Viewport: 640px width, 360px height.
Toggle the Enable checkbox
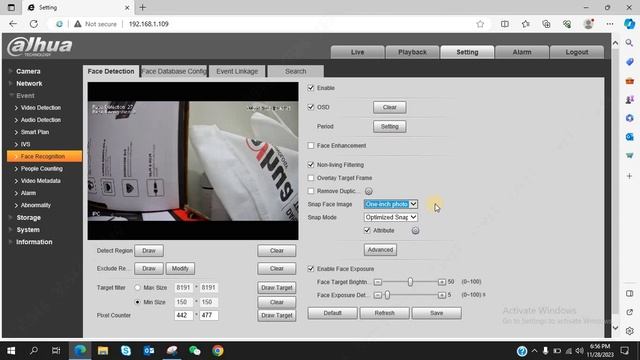click(x=311, y=88)
